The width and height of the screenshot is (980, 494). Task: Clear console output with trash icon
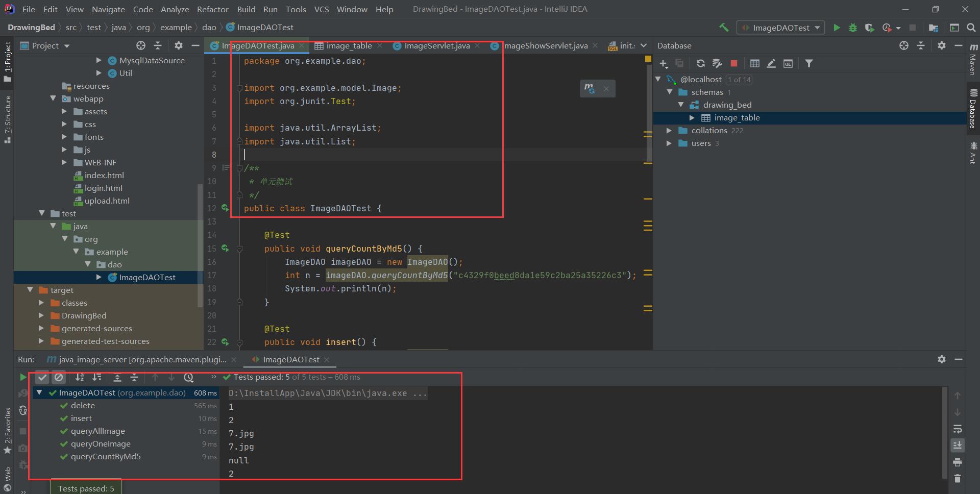point(958,478)
